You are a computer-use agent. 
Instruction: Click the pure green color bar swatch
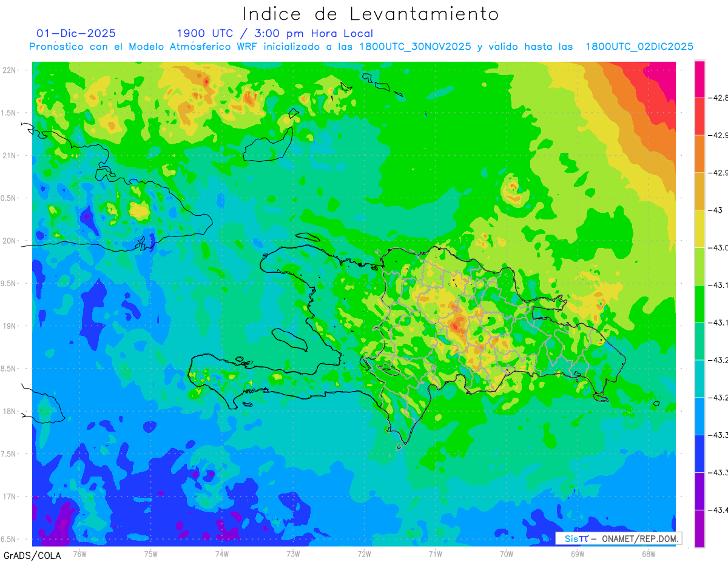coord(699,304)
